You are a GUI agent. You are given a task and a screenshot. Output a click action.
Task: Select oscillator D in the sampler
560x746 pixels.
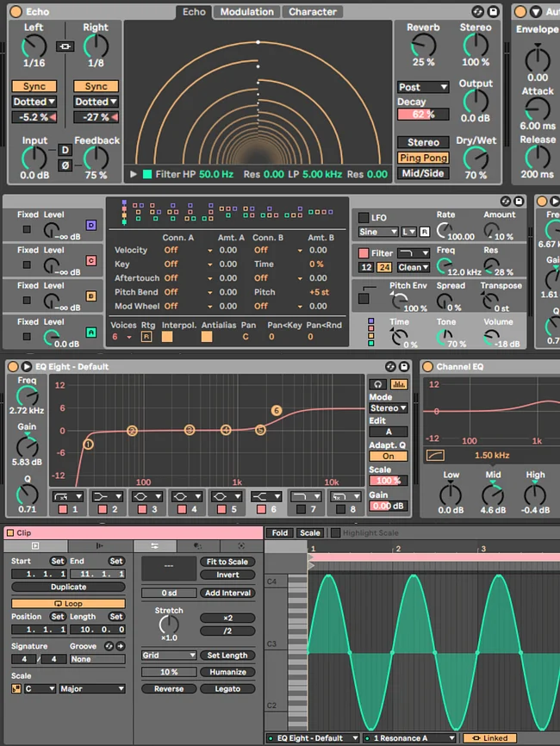point(90,225)
